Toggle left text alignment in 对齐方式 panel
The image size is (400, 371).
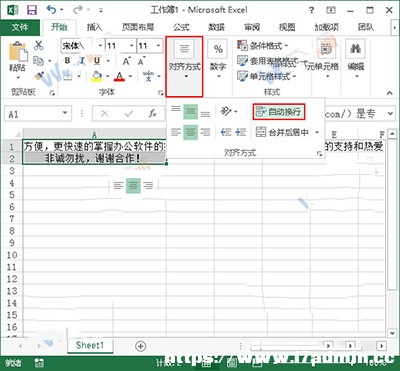pos(176,132)
